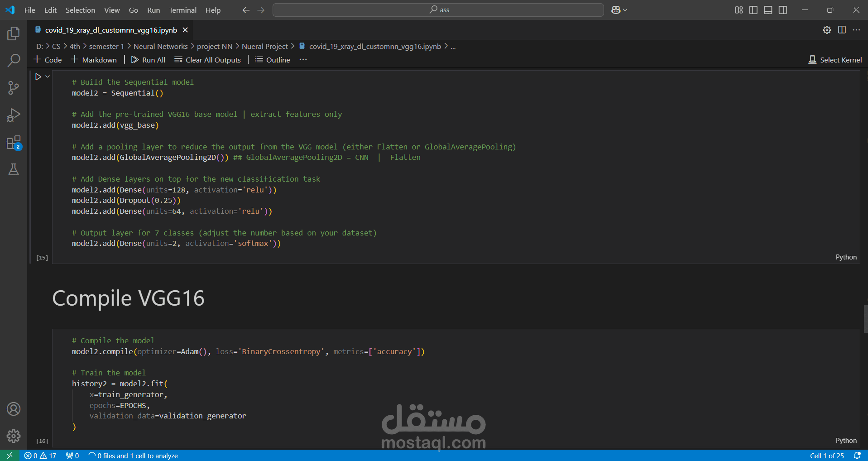Click the CS breadcrumb segment
Viewport: 868px width, 461px height.
56,46
